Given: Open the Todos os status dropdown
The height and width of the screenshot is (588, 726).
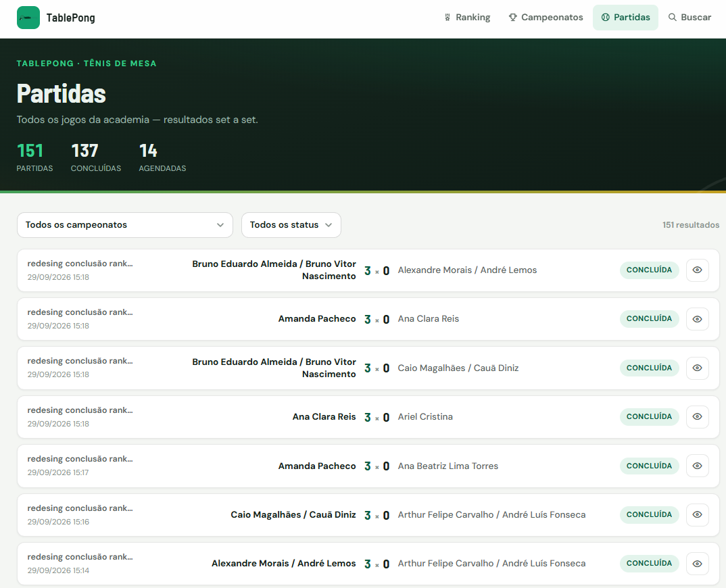Looking at the screenshot, I should tap(291, 225).
